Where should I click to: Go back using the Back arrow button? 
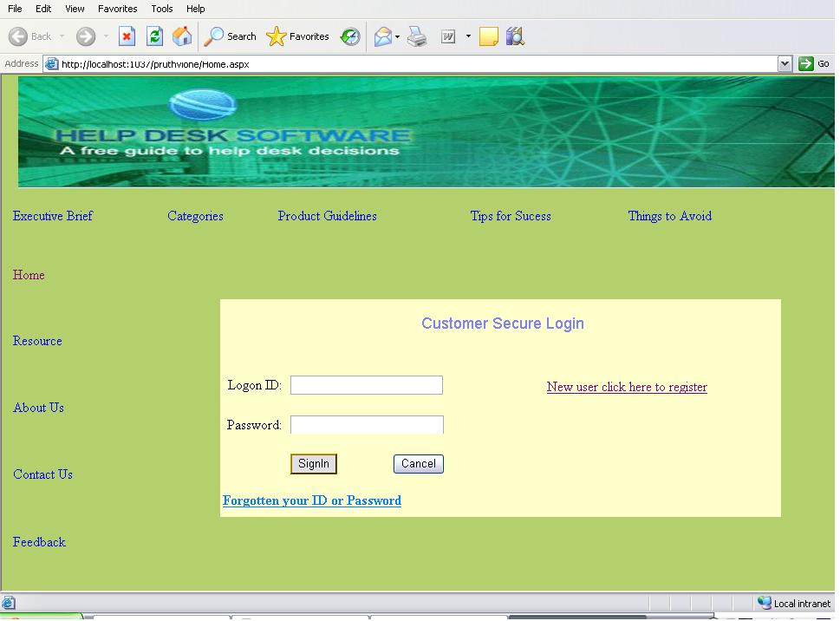30,36
